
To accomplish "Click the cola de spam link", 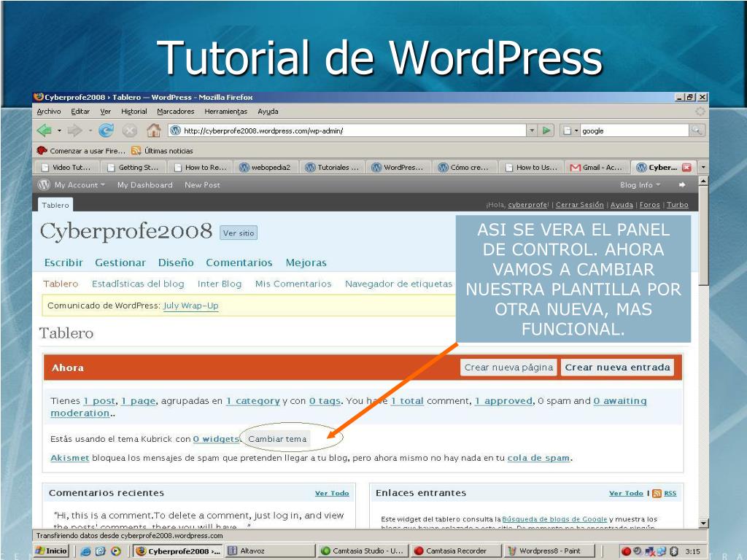I will (538, 458).
